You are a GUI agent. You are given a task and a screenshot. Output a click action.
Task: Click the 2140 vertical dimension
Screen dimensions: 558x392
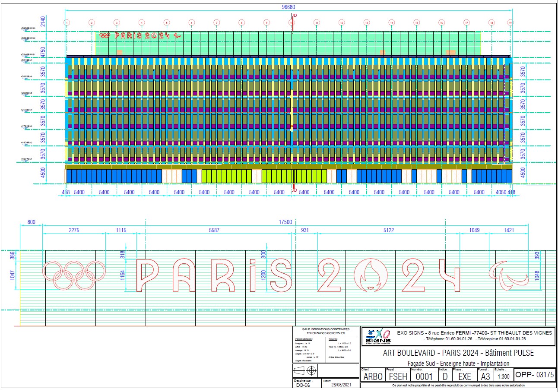[42, 22]
